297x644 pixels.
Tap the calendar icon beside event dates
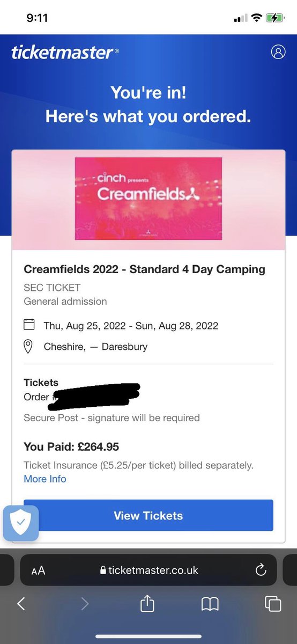[x=29, y=324]
